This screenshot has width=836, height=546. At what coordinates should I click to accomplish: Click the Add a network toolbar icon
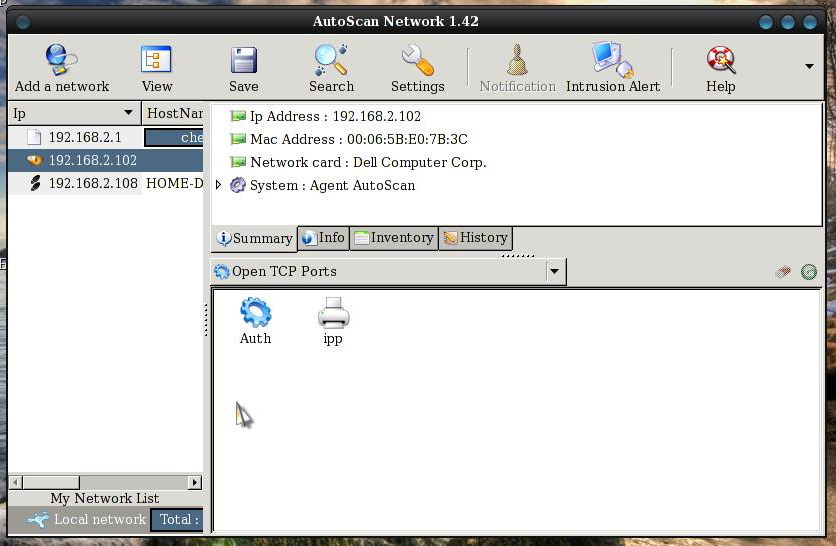pos(61,60)
